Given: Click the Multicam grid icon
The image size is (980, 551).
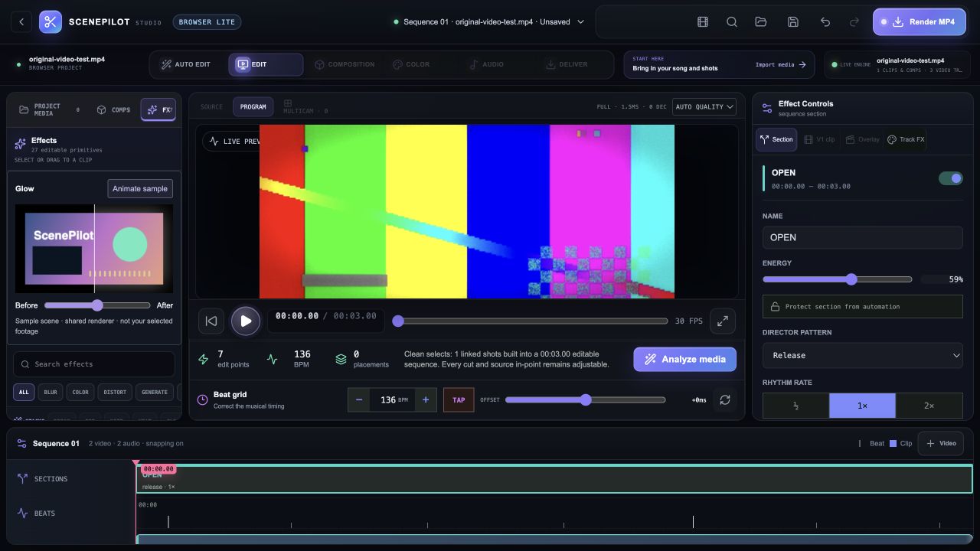Looking at the screenshot, I should click(x=288, y=103).
